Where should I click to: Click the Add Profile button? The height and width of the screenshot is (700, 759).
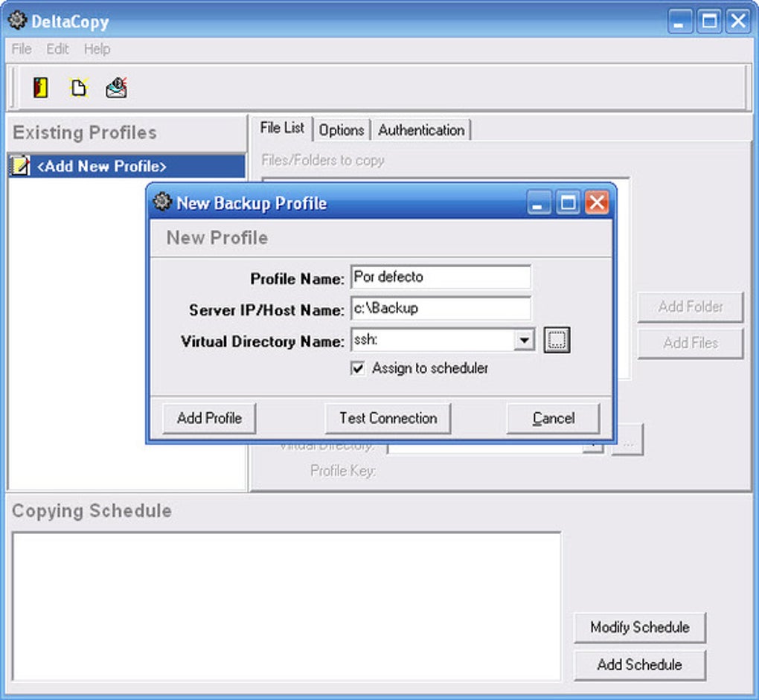(209, 419)
